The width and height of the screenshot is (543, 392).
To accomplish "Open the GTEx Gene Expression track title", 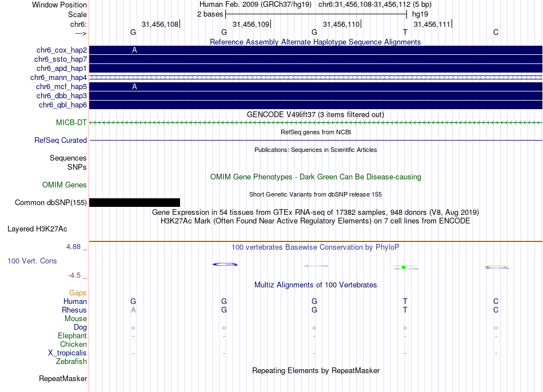I will pos(316,212).
